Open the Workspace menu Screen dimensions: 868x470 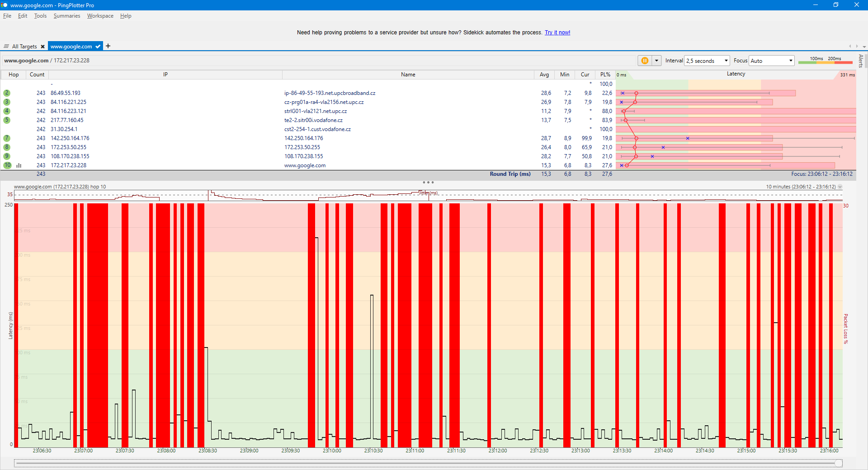click(x=100, y=16)
